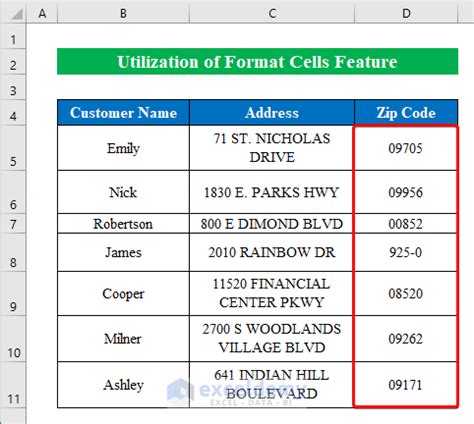The height and width of the screenshot is (424, 474).
Task: Select the cell containing Robertson
Action: point(123,224)
